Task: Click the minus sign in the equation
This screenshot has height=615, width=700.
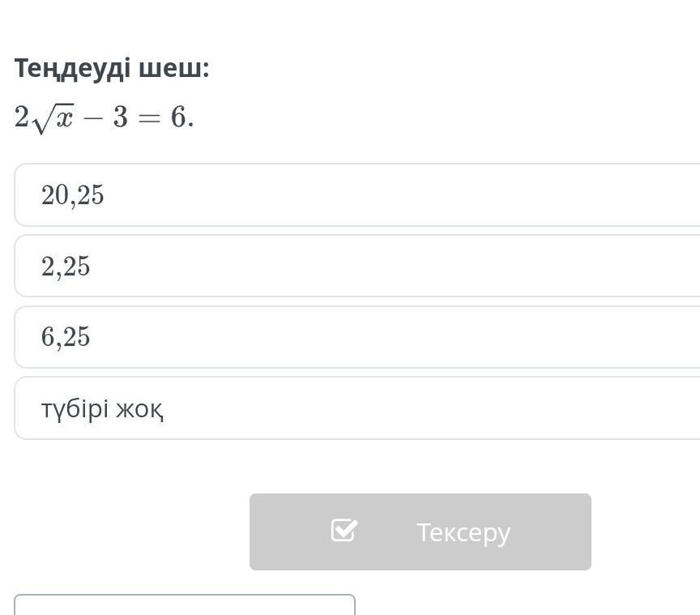Action: [93, 119]
